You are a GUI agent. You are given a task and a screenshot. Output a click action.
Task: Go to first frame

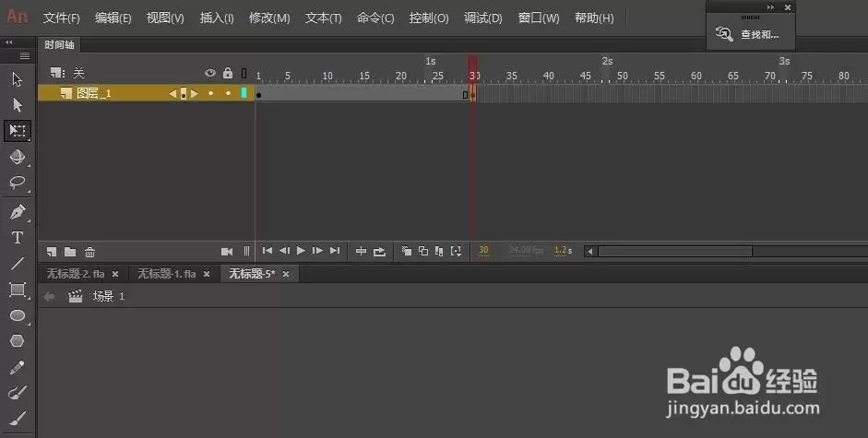pyautogui.click(x=268, y=251)
